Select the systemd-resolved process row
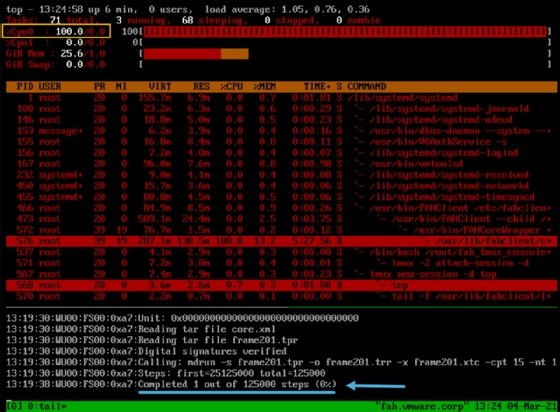 point(281,175)
